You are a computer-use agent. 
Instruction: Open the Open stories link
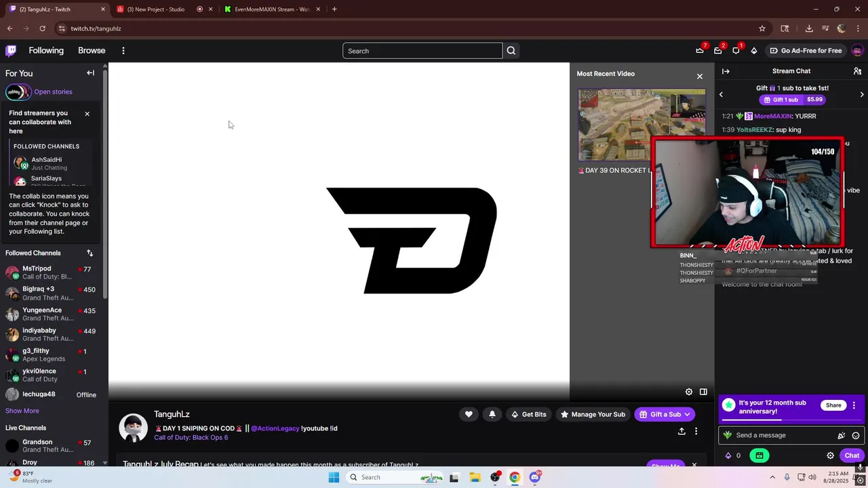point(53,91)
